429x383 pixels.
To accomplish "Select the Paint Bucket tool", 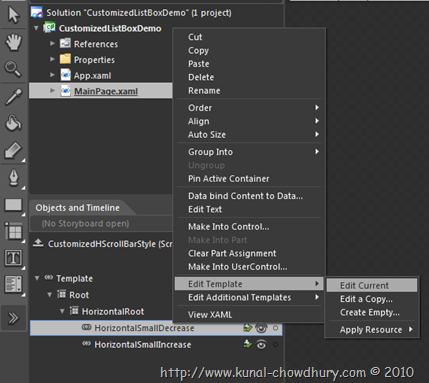I will (13, 123).
